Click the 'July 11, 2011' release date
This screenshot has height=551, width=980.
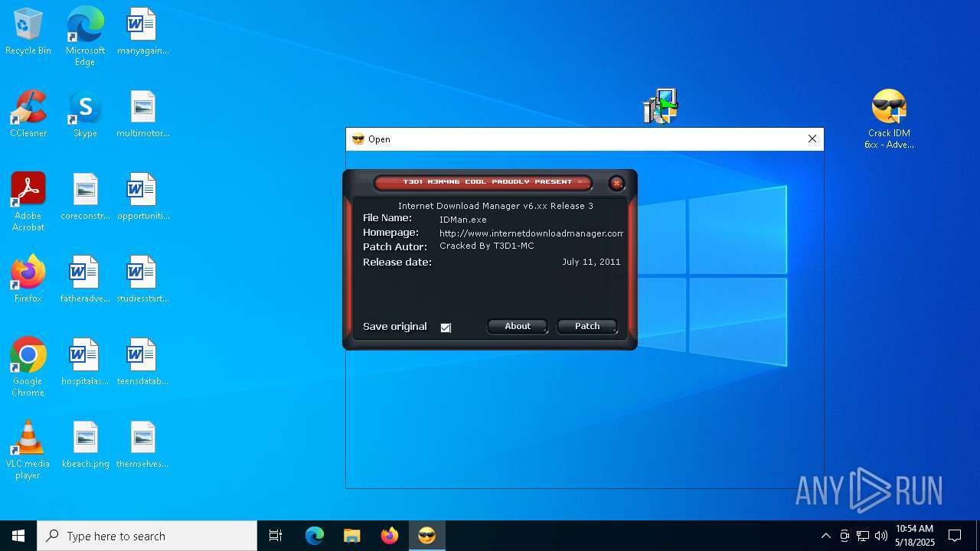point(591,262)
